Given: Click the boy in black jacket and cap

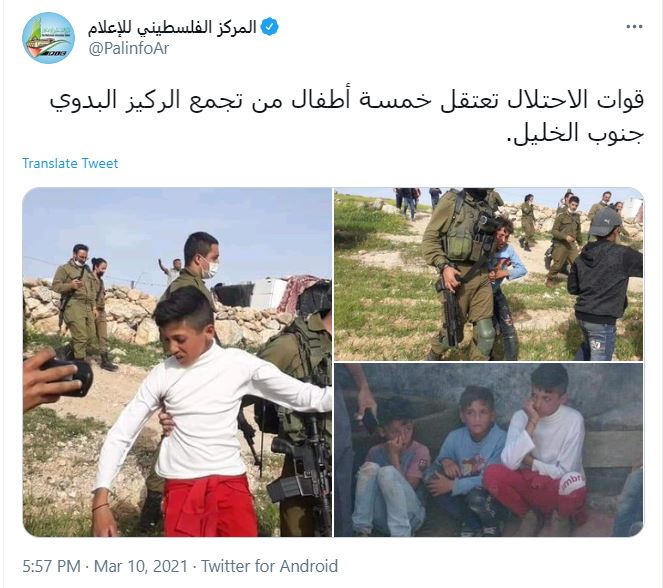Looking at the screenshot, I should (606, 284).
